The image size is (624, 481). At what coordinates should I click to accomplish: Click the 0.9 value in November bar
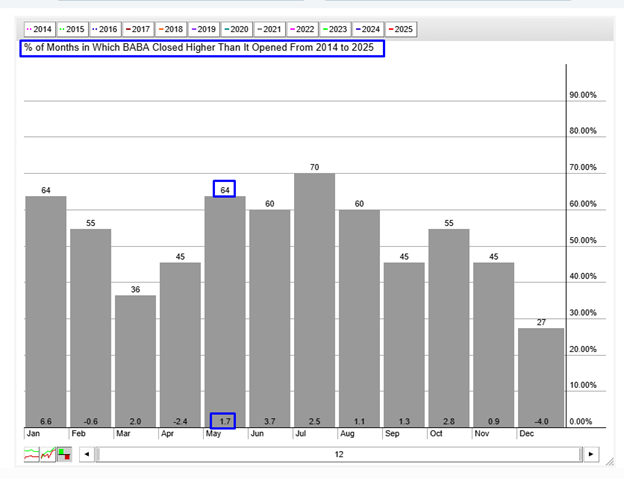click(x=493, y=421)
